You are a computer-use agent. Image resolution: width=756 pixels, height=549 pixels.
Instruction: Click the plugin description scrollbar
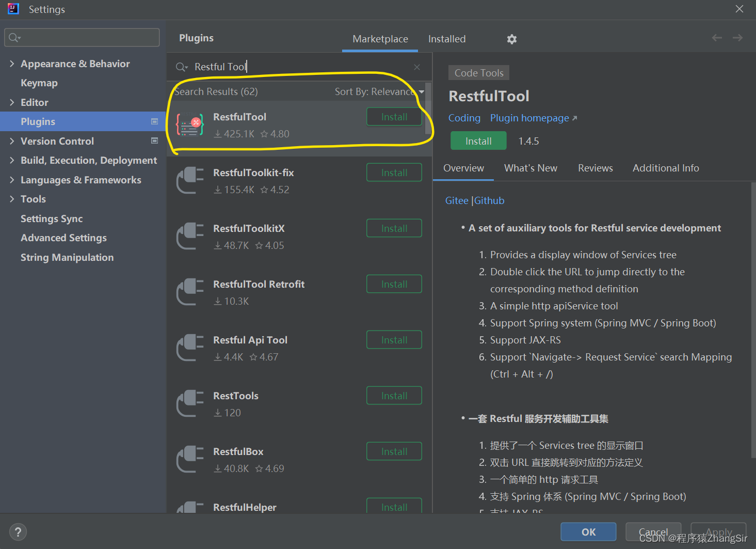click(753, 320)
